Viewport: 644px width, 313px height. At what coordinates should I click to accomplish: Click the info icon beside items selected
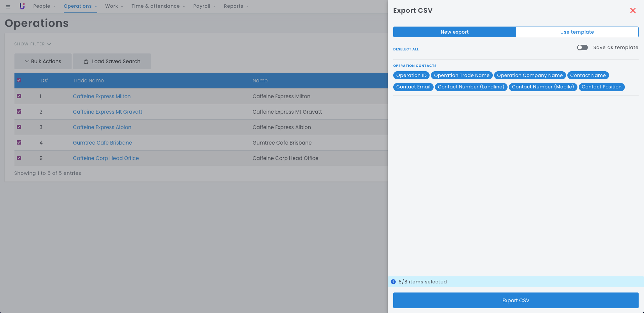pos(393,282)
